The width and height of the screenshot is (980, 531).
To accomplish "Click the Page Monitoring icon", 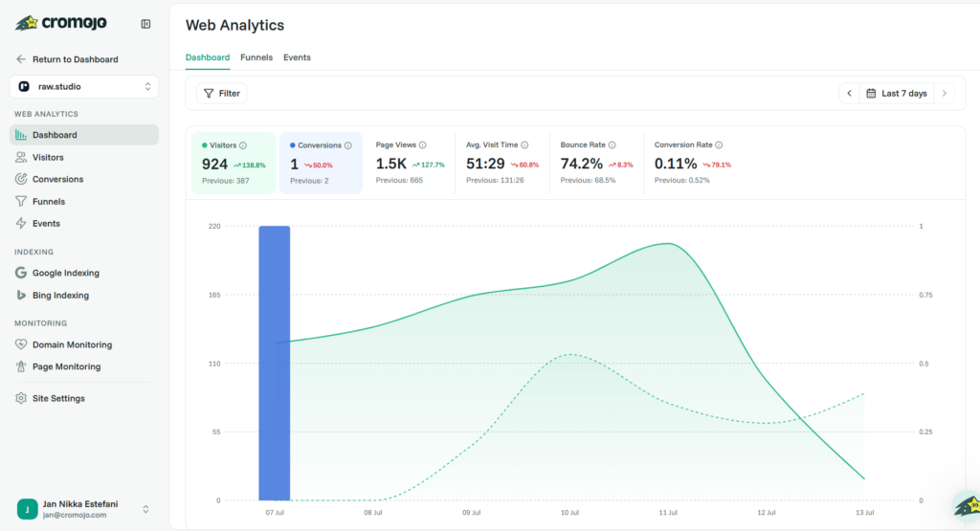I will [21, 366].
